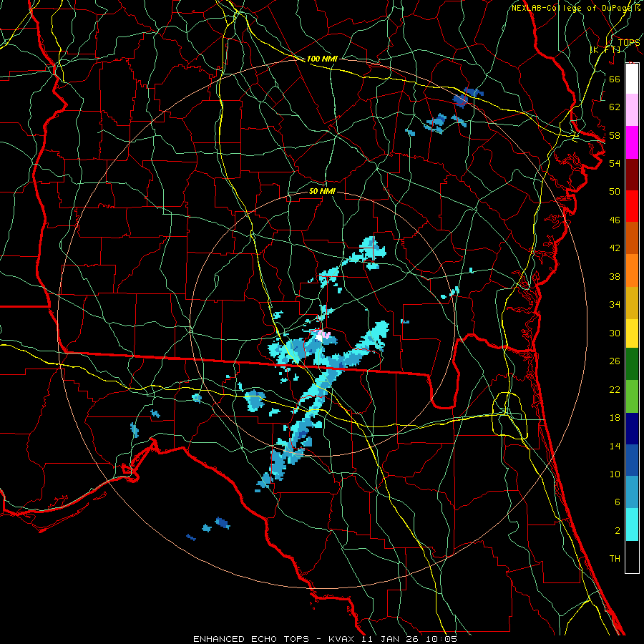Pick the medium blue legend swatch
The width and height of the screenshot is (644, 644).
632,460
